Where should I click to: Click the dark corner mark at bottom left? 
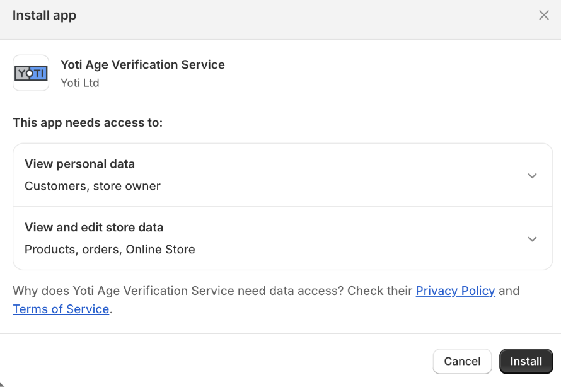click(2, 384)
